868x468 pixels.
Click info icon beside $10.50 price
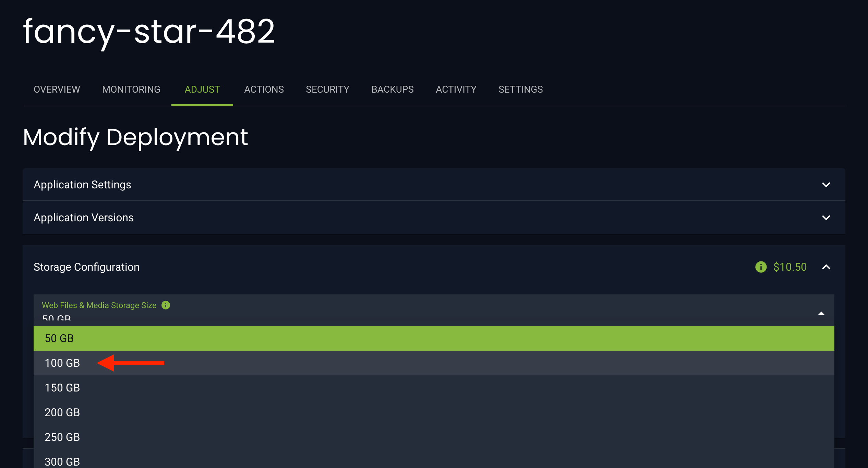[x=761, y=267]
